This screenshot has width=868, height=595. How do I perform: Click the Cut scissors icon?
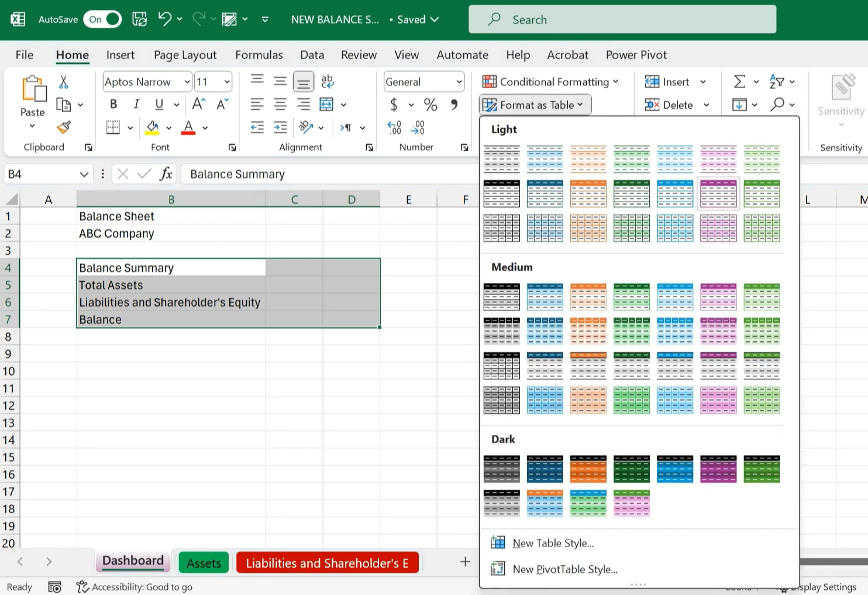[64, 82]
